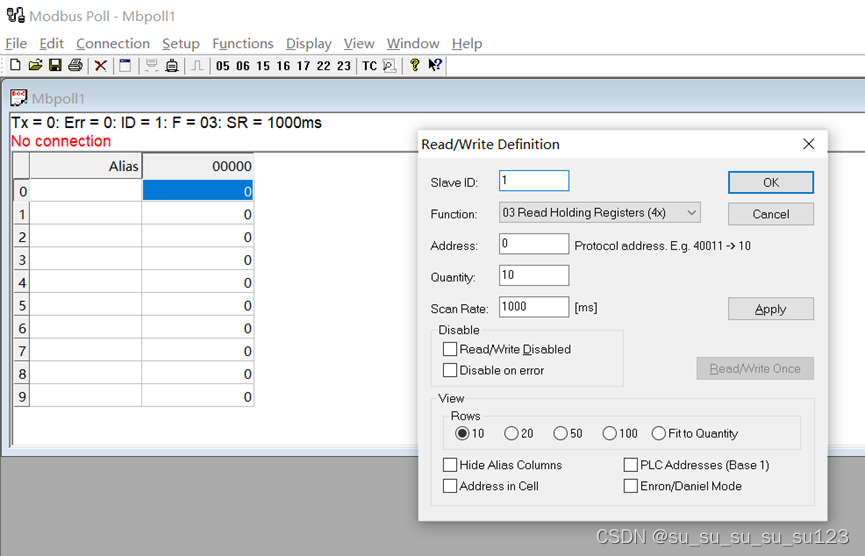The image size is (865, 556).
Task: Click the red X delete icon
Action: coord(100,66)
